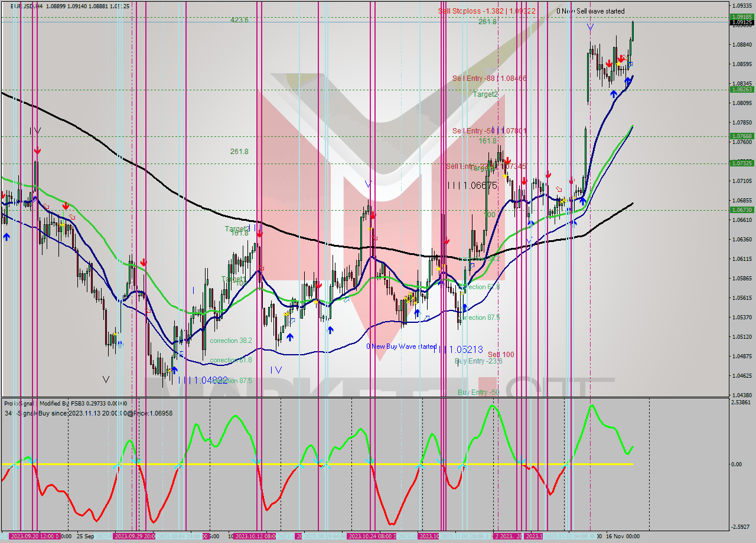Select the green 1.08263 price level tag
756x543 pixels.
coord(742,89)
